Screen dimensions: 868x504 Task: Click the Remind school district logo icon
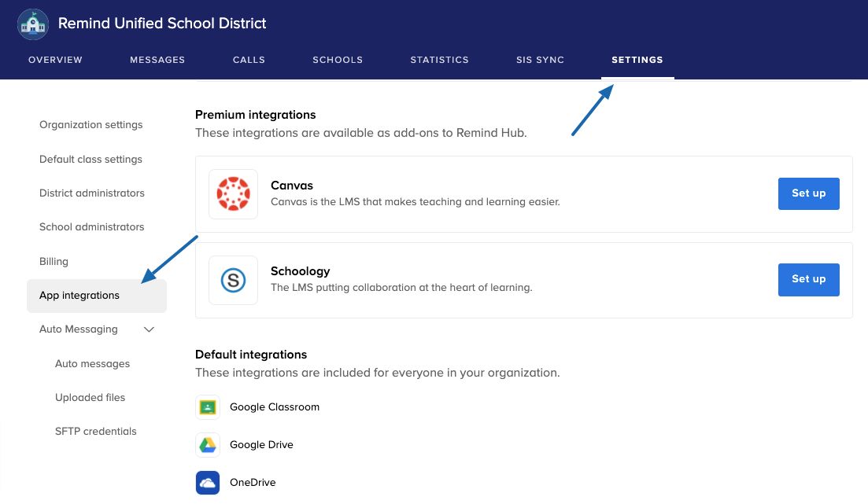coord(33,24)
